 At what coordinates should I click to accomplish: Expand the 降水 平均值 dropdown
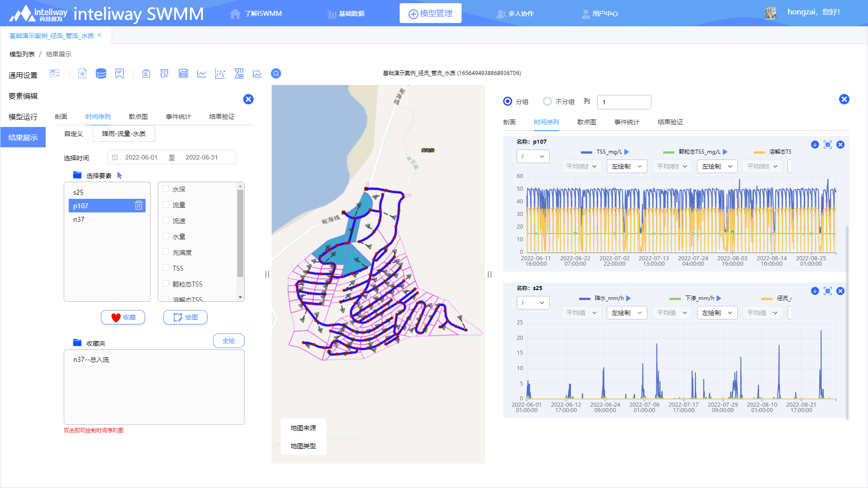(581, 313)
